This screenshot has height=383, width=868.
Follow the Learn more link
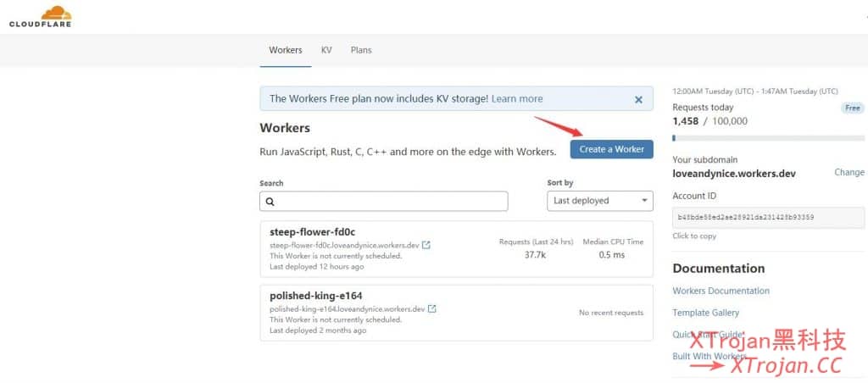[x=517, y=98]
